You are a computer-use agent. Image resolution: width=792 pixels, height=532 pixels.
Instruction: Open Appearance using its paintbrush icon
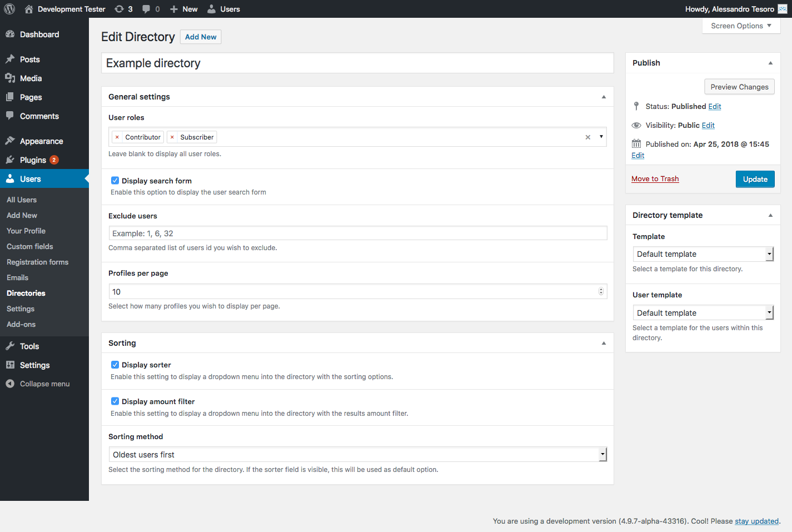pos(11,141)
